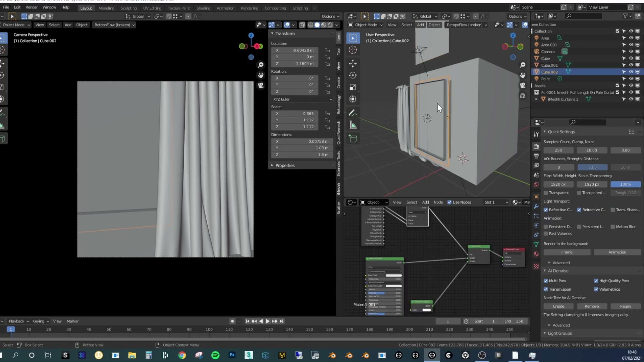Select the Cursor tool in right viewport
The image size is (644, 362).
click(353, 50)
